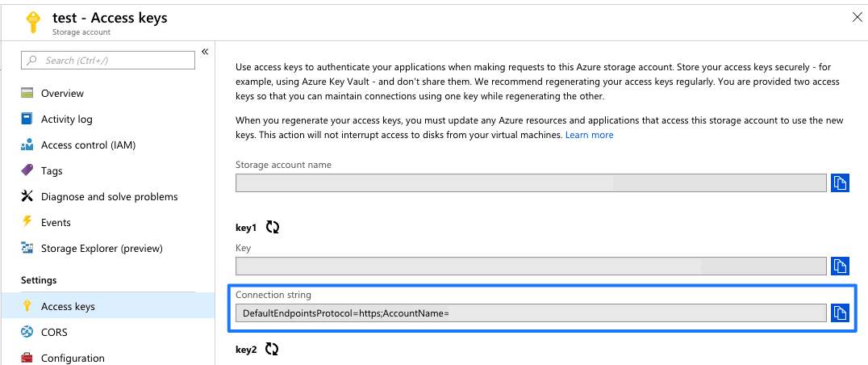Image resolution: width=868 pixels, height=365 pixels.
Task: Click the sidebar Search field
Action: (108, 61)
